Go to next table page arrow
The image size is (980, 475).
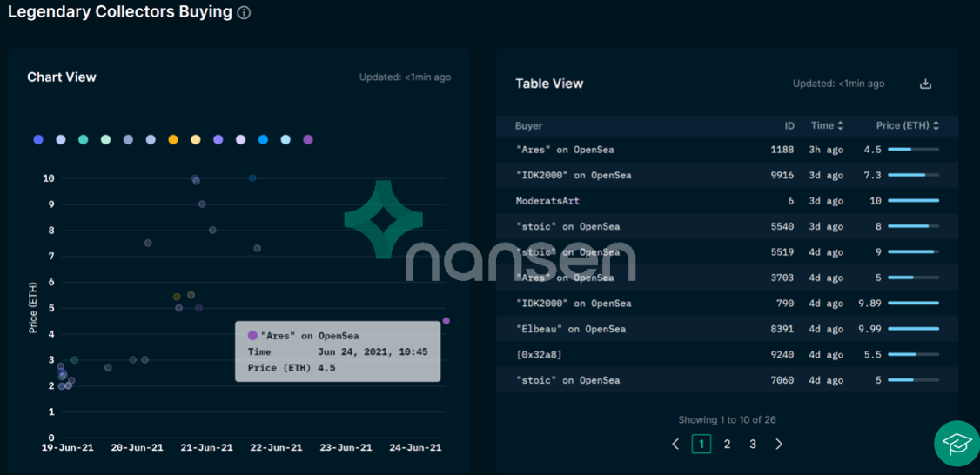pyautogui.click(x=779, y=444)
